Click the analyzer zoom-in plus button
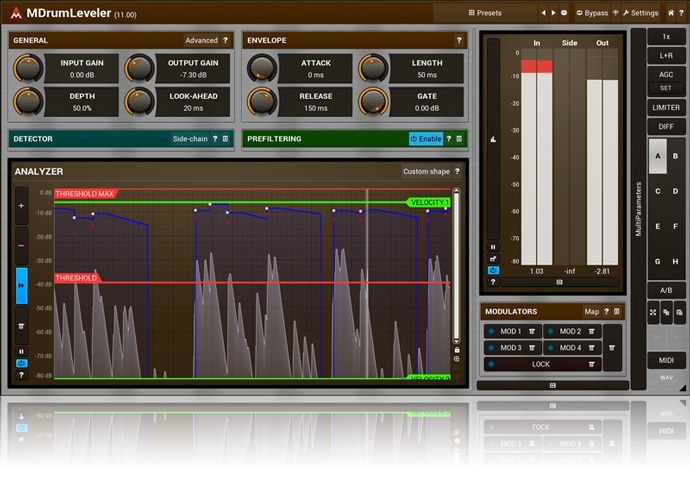The height and width of the screenshot is (478, 690). click(x=22, y=206)
